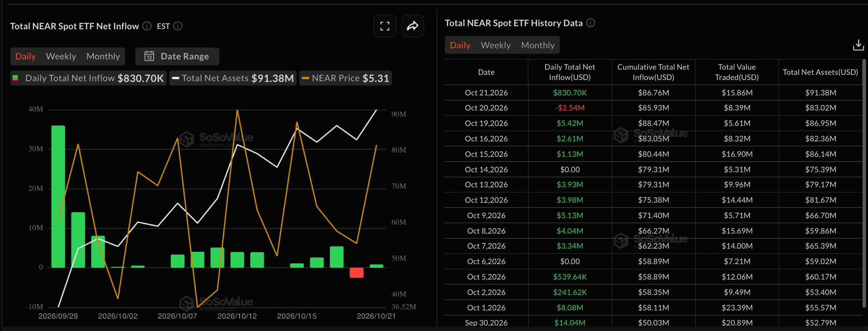
Task: Click the $71.40M cumulative inflow for Oct 9
Action: (x=653, y=215)
